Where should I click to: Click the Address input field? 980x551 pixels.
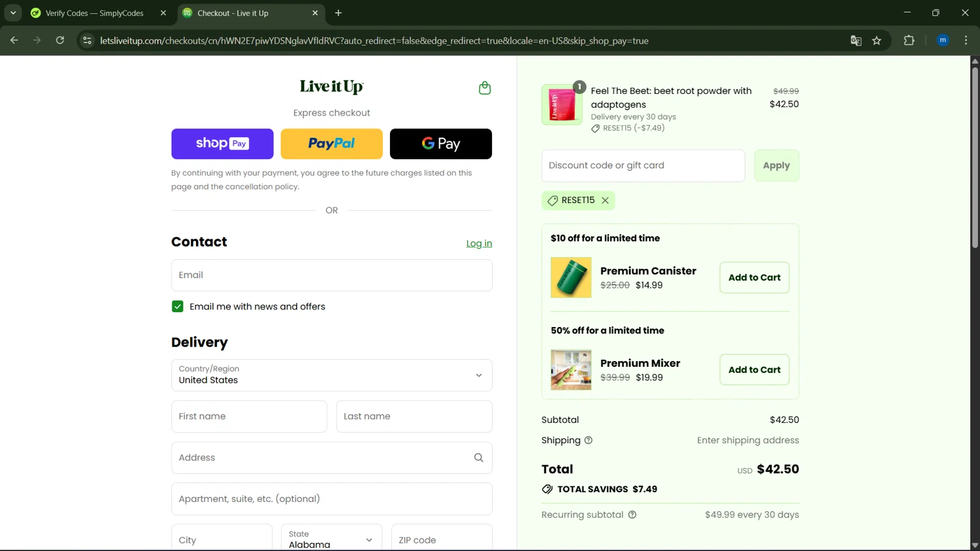[332, 458]
